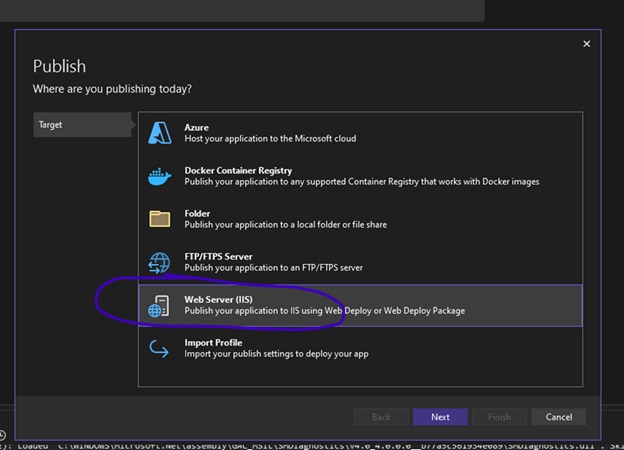This screenshot has height=450, width=624.
Task: Choose FTP/FTPS Server title
Action: 218,256
